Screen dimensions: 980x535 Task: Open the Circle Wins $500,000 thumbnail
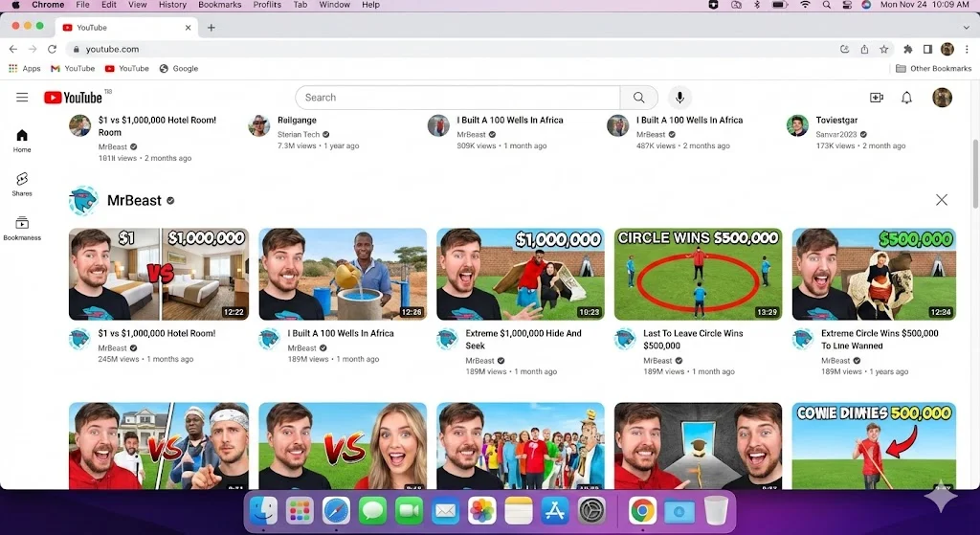698,274
